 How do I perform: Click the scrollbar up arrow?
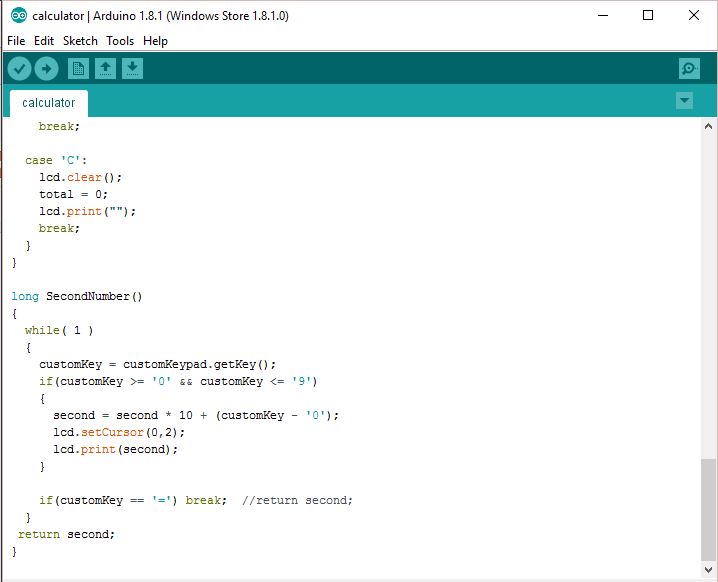[x=708, y=126]
